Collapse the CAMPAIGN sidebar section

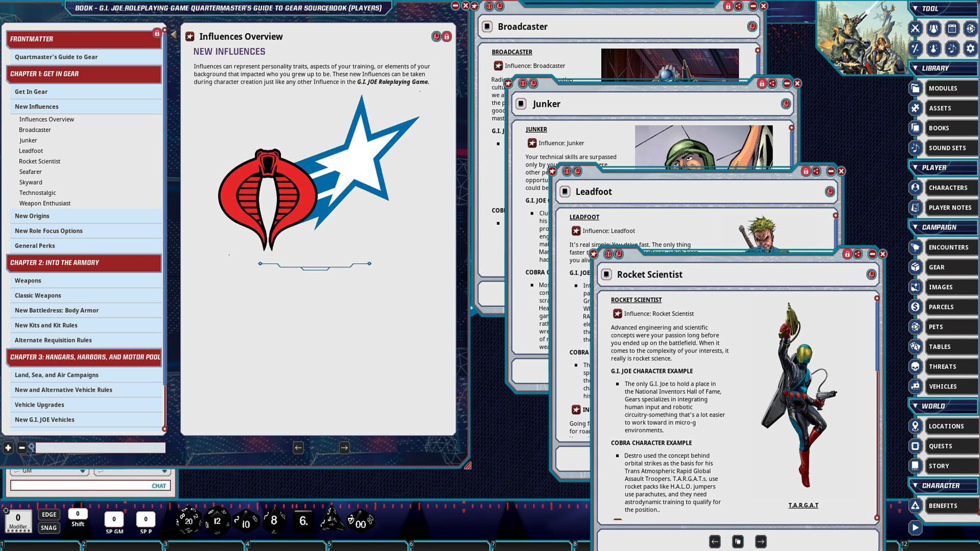coord(915,227)
